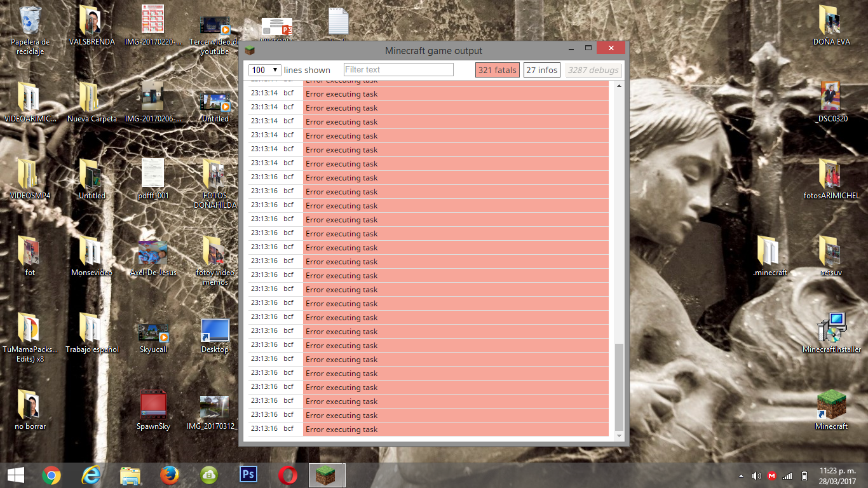The height and width of the screenshot is (488, 868).
Task: Toggle the 321 fatals filter
Action: click(x=497, y=70)
